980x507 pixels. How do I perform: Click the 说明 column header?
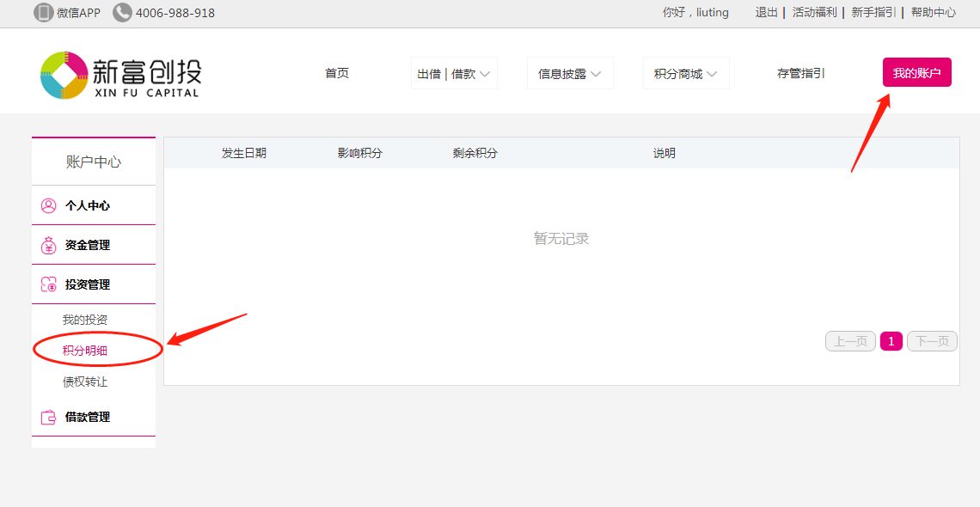665,153
